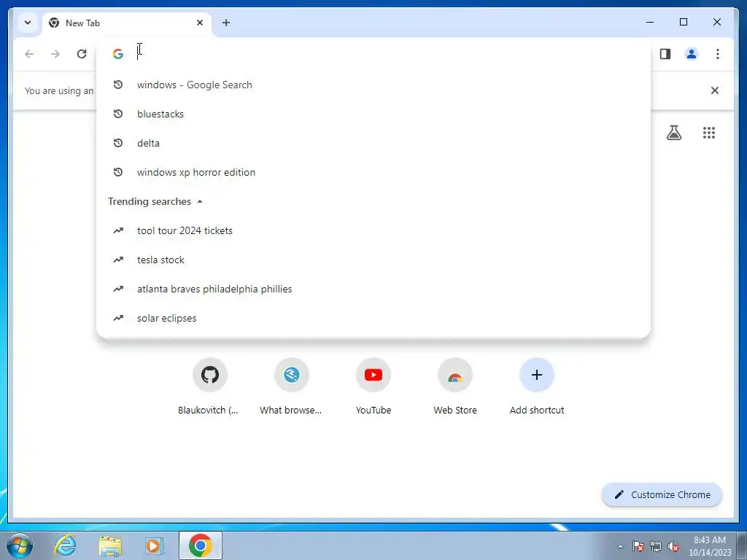Viewport: 747px width, 560px height.
Task: Select the 'bluestacks' history suggestion
Action: click(373, 114)
